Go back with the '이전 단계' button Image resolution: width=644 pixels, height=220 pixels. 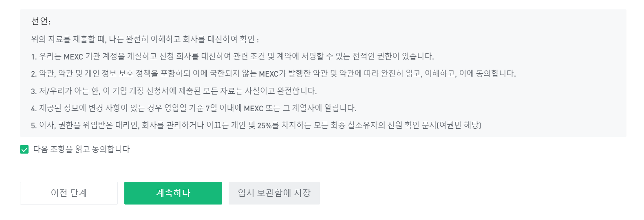pos(69,193)
